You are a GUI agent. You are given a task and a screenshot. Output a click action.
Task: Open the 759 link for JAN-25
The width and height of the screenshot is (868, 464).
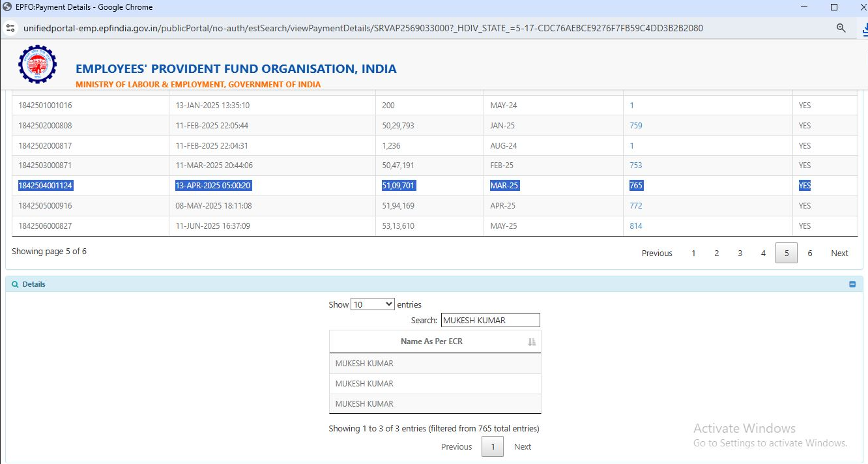[x=635, y=126]
